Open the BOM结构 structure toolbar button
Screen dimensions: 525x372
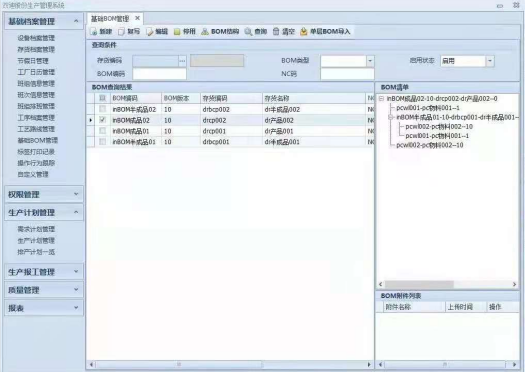tap(220, 31)
